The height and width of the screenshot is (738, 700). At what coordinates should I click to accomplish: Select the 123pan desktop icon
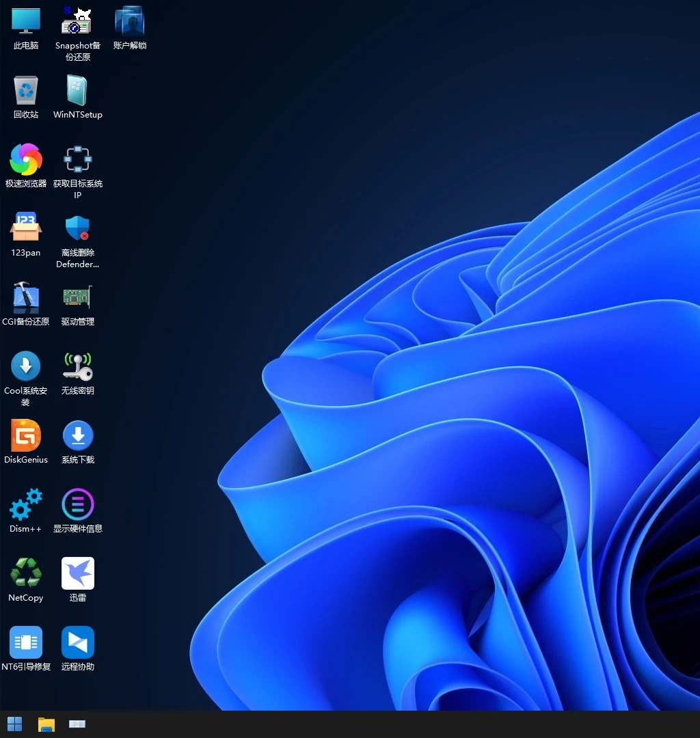point(26,229)
